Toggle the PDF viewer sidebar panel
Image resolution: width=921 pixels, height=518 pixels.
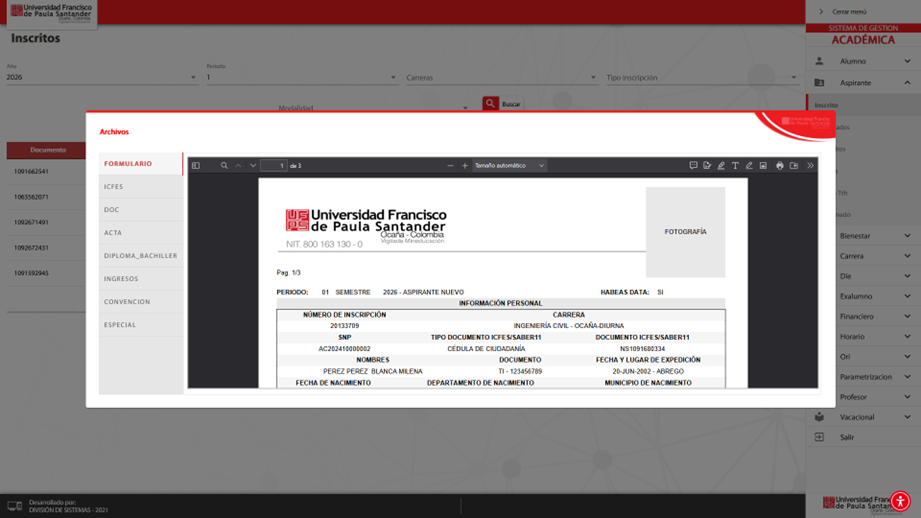(196, 166)
